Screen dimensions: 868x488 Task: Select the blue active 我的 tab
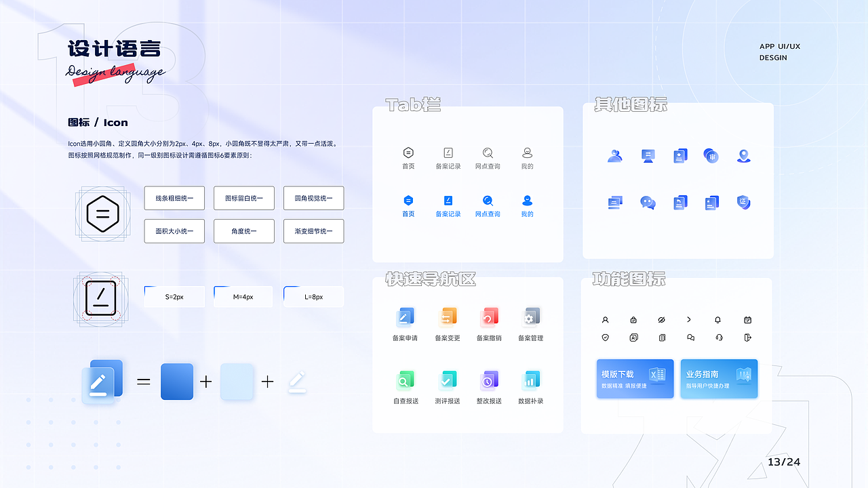coord(528,206)
